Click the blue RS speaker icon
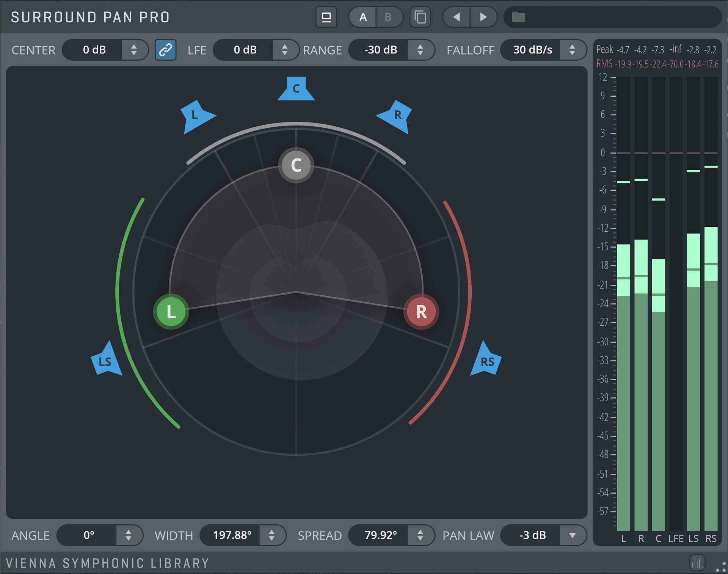The height and width of the screenshot is (574, 728). pyautogui.click(x=486, y=361)
